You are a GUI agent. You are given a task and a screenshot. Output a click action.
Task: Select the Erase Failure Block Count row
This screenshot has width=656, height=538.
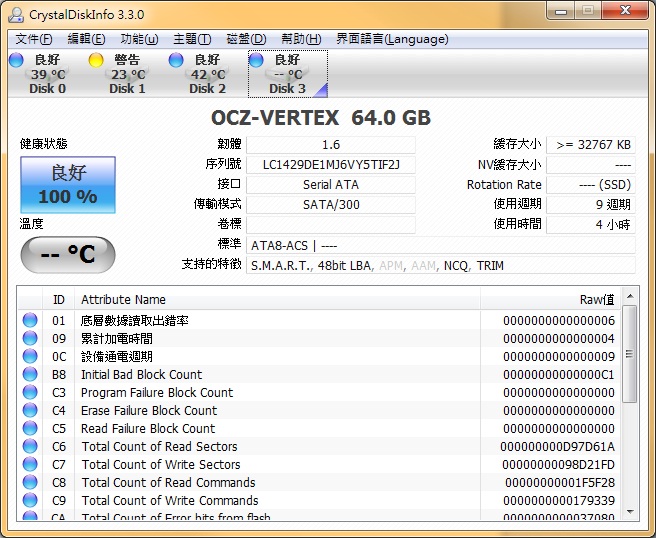(320, 410)
